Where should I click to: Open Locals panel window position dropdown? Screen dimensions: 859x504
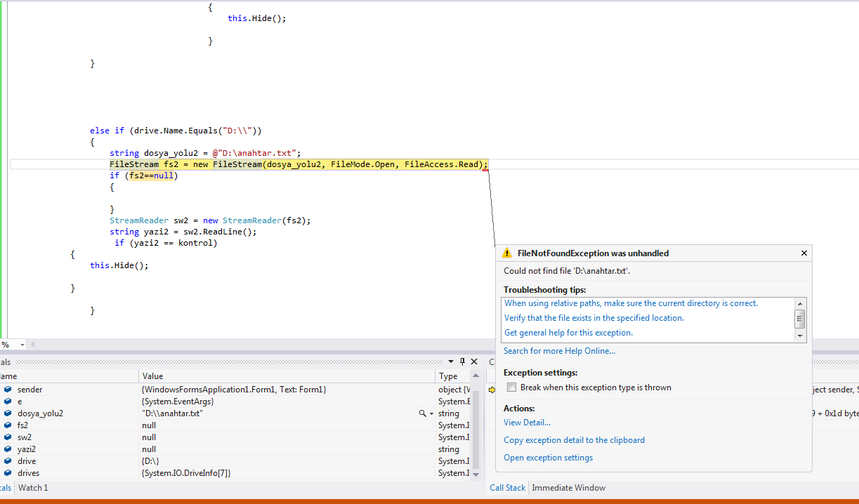tap(452, 362)
